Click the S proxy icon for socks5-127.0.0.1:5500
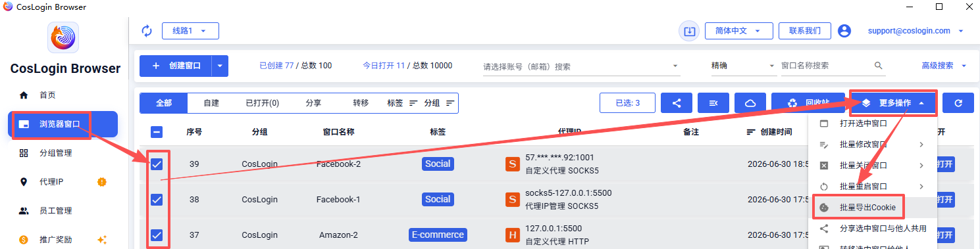The height and width of the screenshot is (249, 980). click(512, 200)
